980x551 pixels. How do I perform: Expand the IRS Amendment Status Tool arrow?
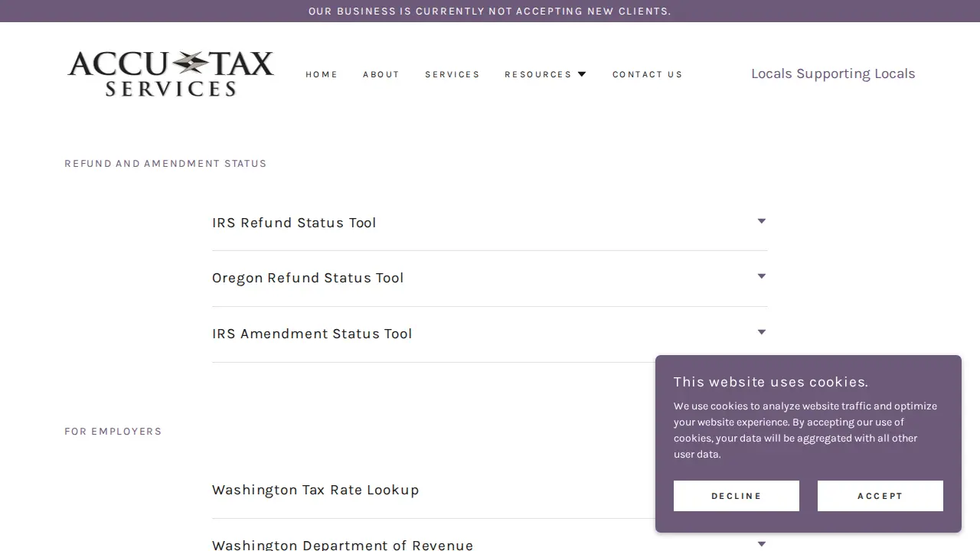coord(762,332)
